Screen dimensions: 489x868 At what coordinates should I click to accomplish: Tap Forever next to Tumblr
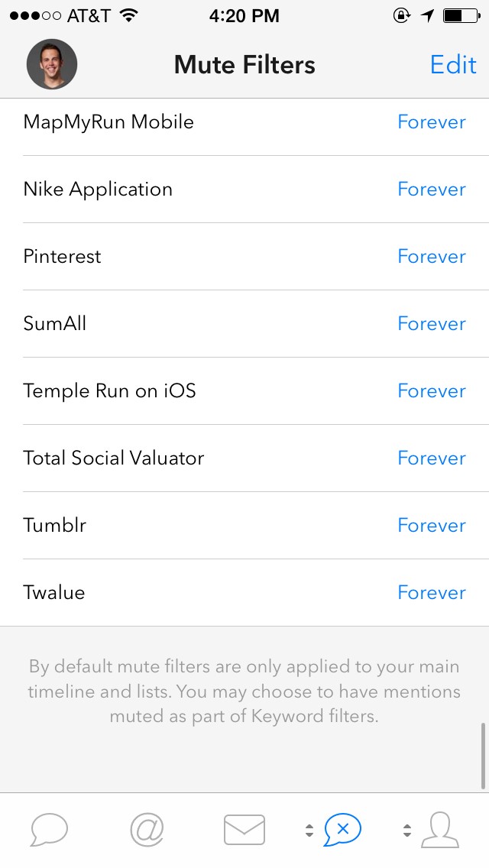tap(432, 526)
